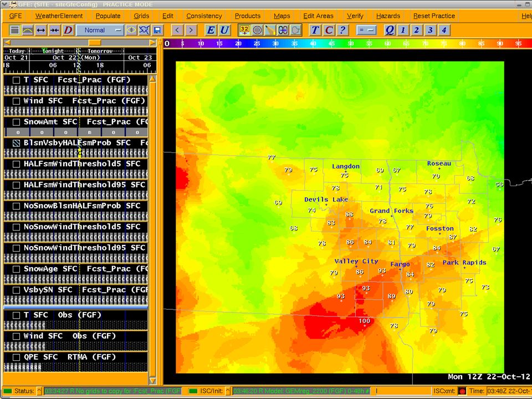Toggle the NoSnowBlsnHALFsmProb SFC checkbox

pos(16,206)
